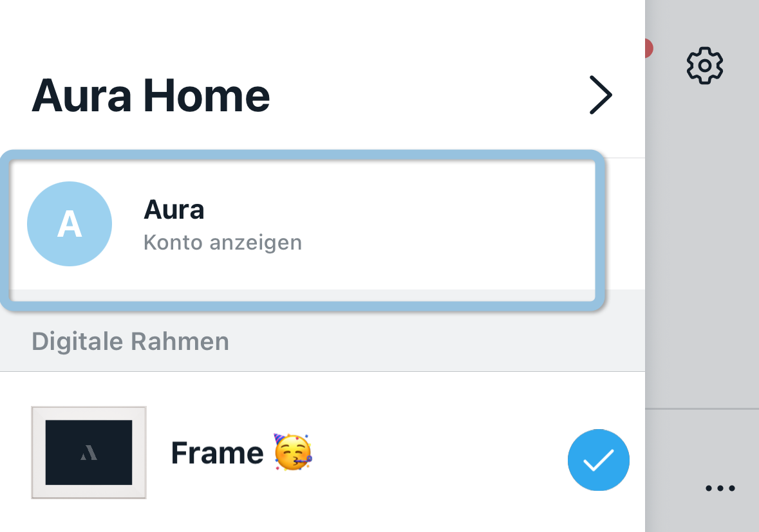759x532 pixels.
Task: Tap the red notification dot
Action: [648, 48]
